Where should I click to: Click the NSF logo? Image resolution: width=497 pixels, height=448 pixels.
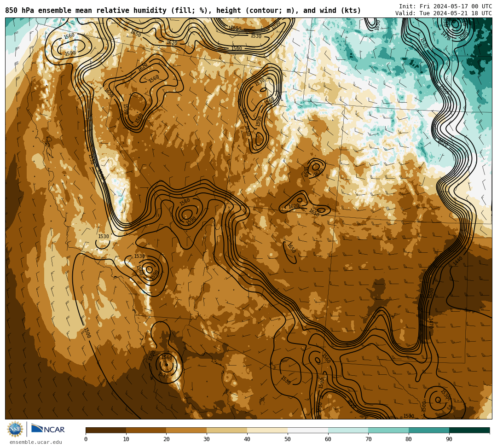point(15,429)
